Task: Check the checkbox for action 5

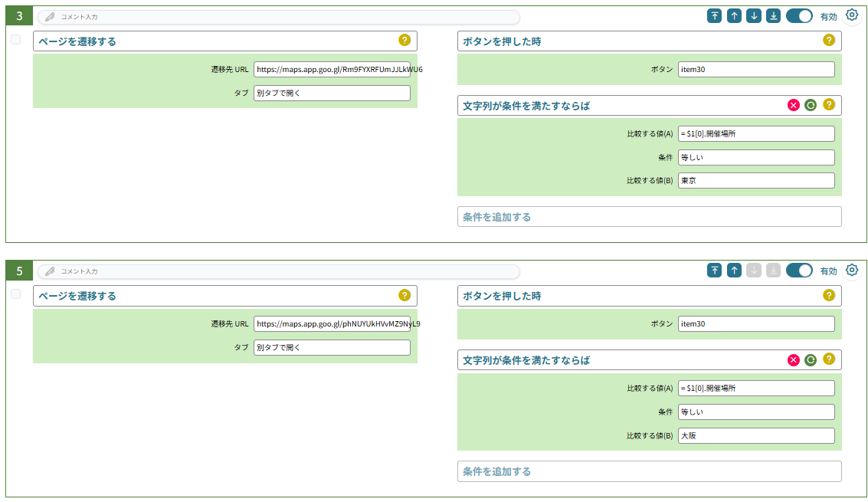Action: (15, 294)
